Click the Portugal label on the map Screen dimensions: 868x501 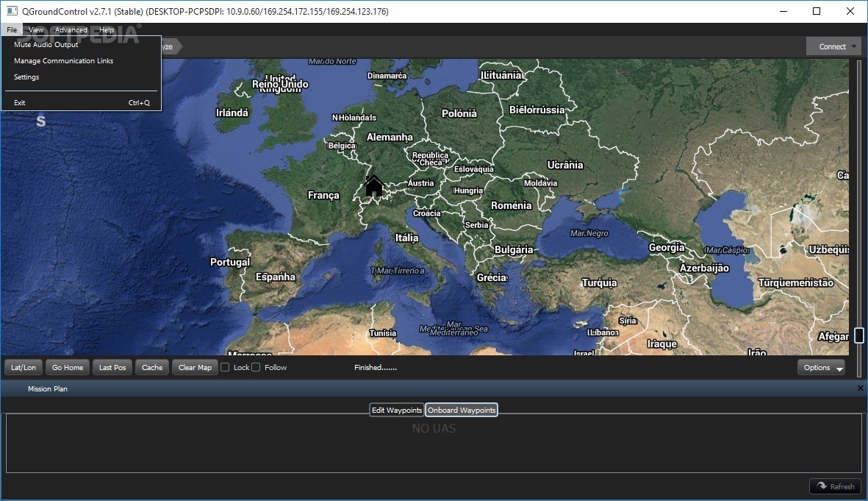[230, 262]
